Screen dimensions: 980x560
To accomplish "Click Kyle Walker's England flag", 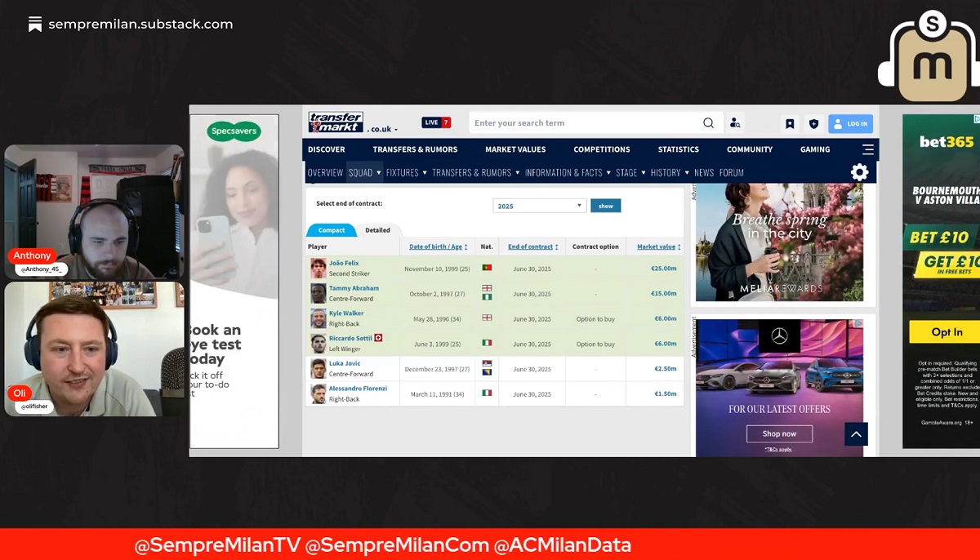I will coord(487,318).
